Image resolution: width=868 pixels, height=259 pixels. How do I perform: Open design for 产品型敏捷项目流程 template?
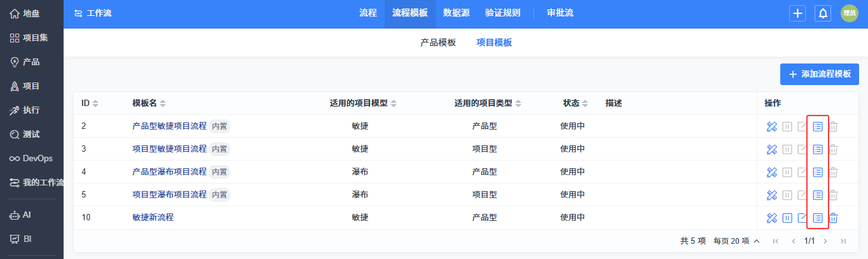(x=772, y=126)
